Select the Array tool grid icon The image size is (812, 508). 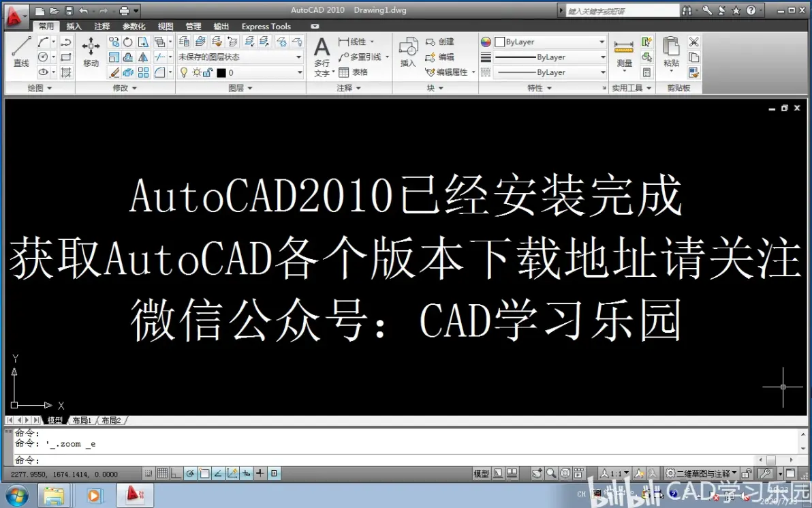pos(143,72)
